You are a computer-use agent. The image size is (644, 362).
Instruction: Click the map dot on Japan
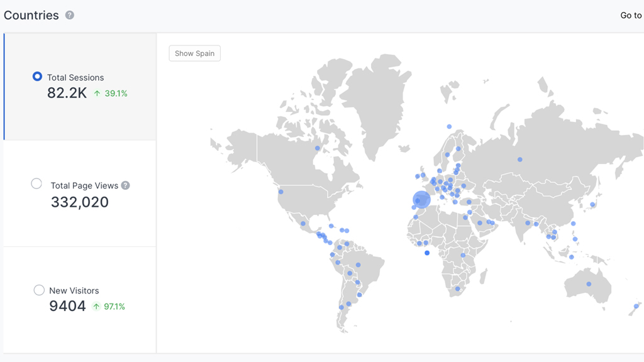click(x=592, y=205)
